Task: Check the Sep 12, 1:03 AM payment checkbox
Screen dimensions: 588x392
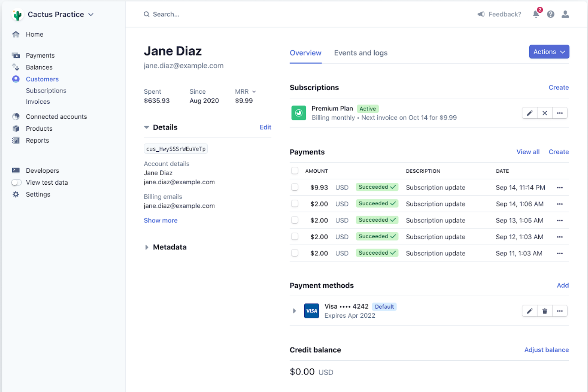Action: tap(295, 237)
